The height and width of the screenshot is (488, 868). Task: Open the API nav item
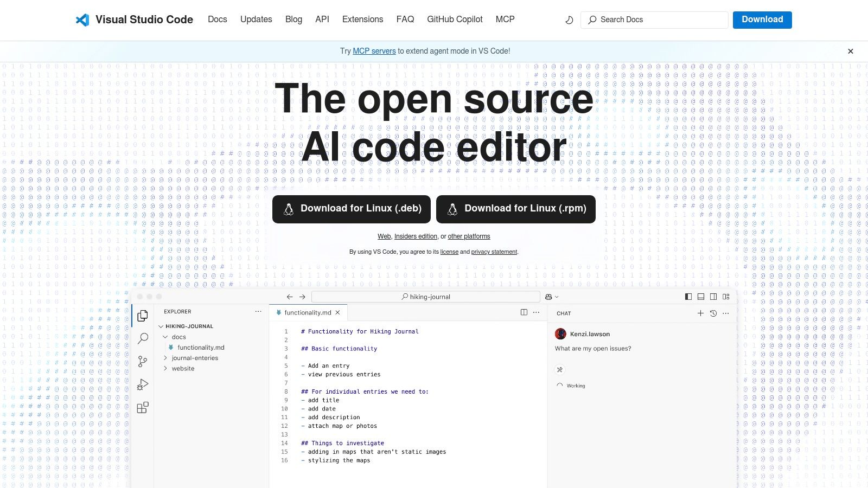322,20
